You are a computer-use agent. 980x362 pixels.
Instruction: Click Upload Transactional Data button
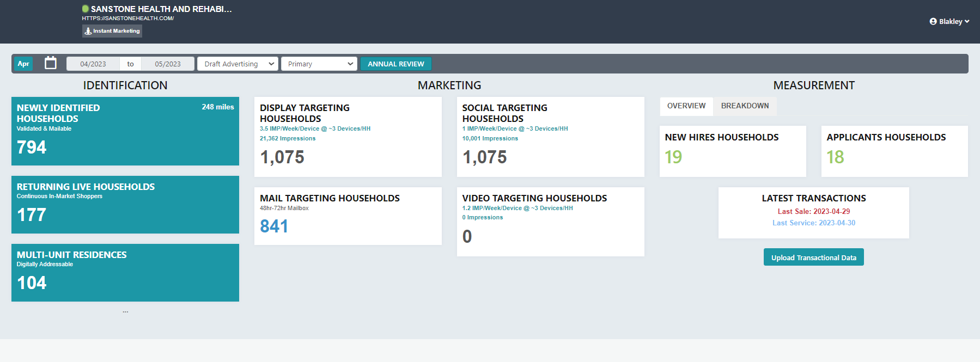point(813,257)
